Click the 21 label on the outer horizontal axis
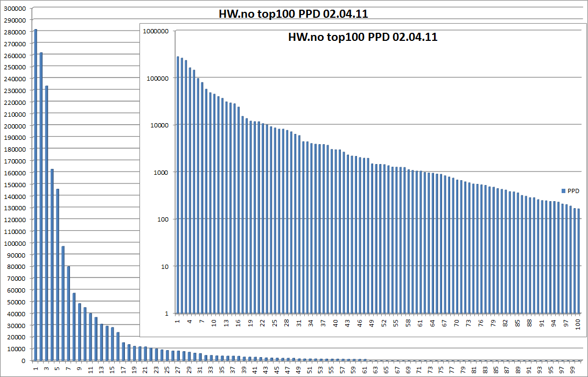 coord(145,370)
